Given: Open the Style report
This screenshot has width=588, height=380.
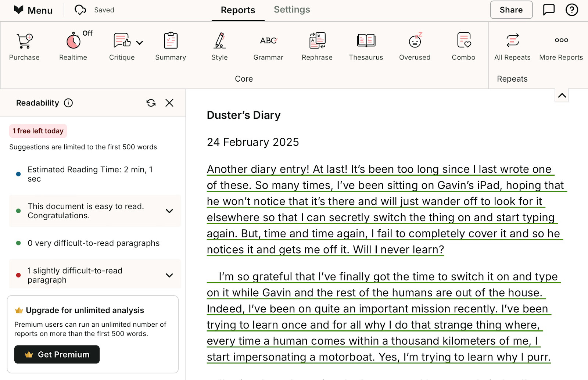Looking at the screenshot, I should coord(219,45).
